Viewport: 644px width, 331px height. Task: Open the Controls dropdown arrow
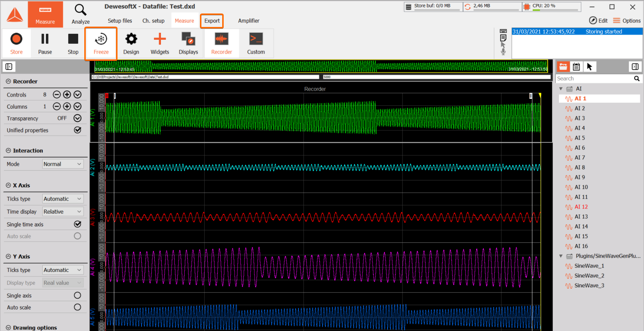(77, 94)
